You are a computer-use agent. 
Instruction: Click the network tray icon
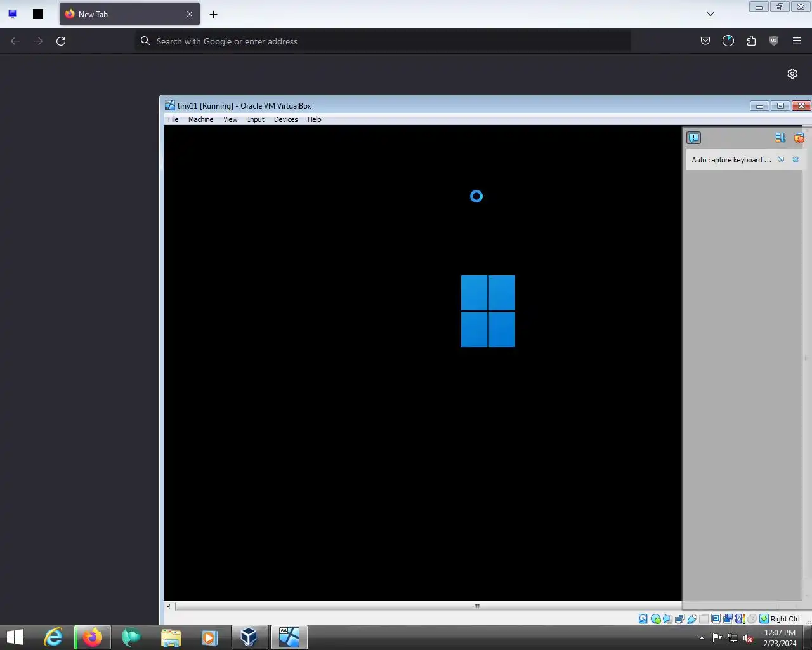733,638
